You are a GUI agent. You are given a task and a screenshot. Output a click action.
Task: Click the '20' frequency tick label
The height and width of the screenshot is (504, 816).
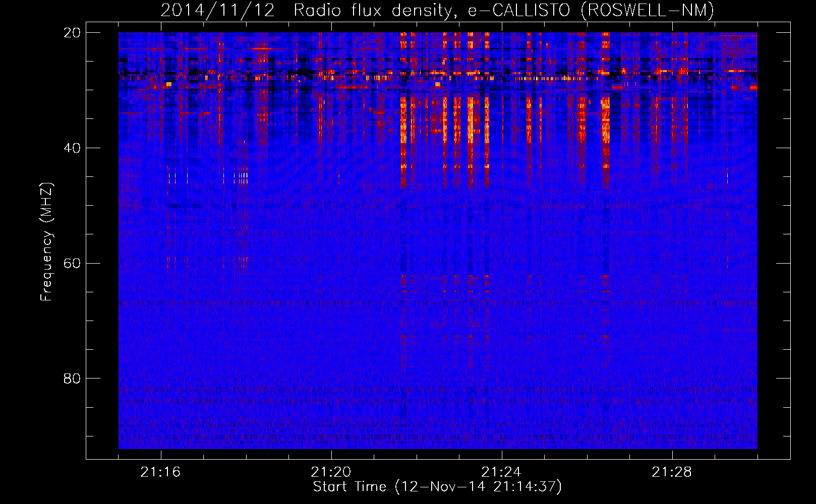tap(72, 32)
